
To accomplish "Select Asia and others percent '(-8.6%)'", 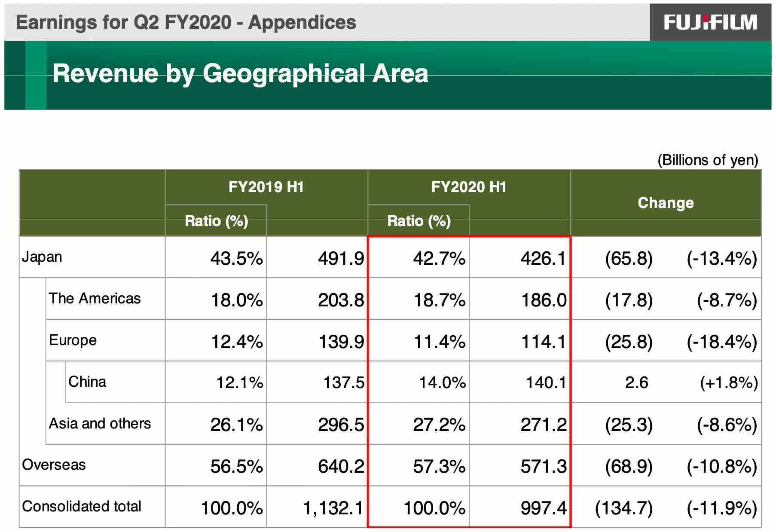I will tap(727, 425).
